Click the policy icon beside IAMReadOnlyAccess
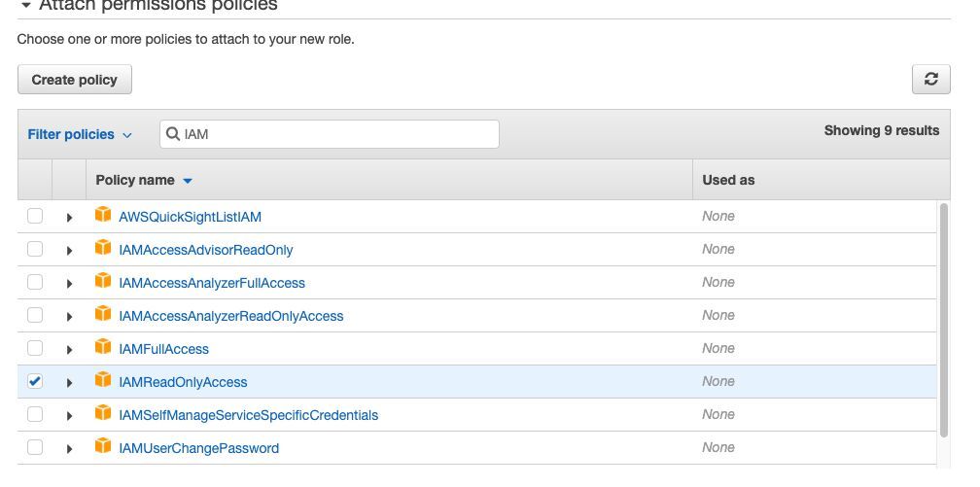 (103, 381)
